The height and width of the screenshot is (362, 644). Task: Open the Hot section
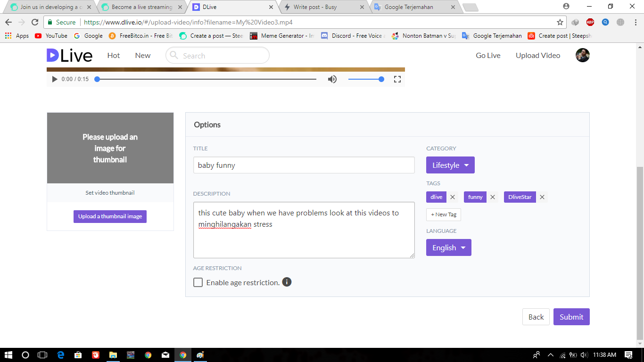coord(114,55)
